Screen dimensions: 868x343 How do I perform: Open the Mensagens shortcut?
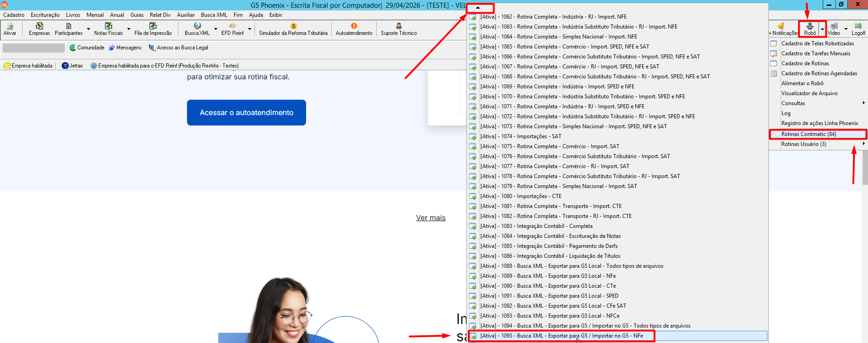(x=125, y=48)
